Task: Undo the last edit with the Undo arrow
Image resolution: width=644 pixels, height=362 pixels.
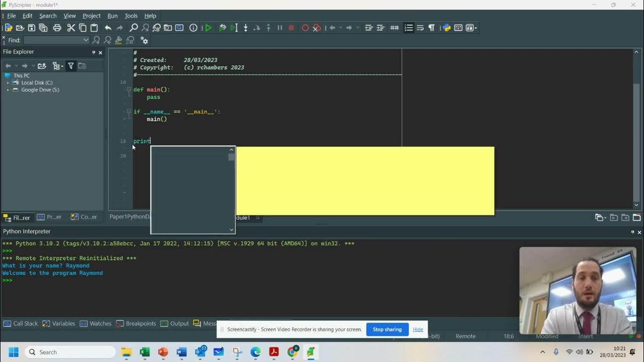Action: click(x=108, y=28)
